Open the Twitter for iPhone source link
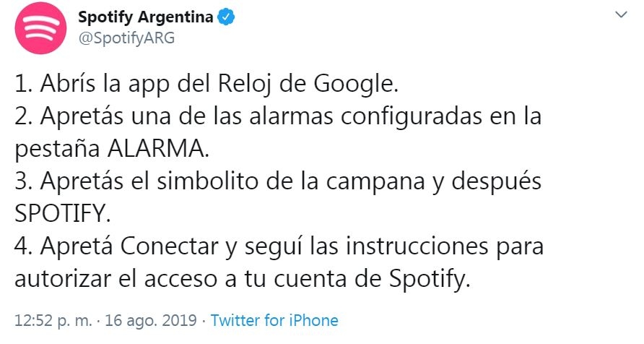644x344 pixels. point(274,320)
